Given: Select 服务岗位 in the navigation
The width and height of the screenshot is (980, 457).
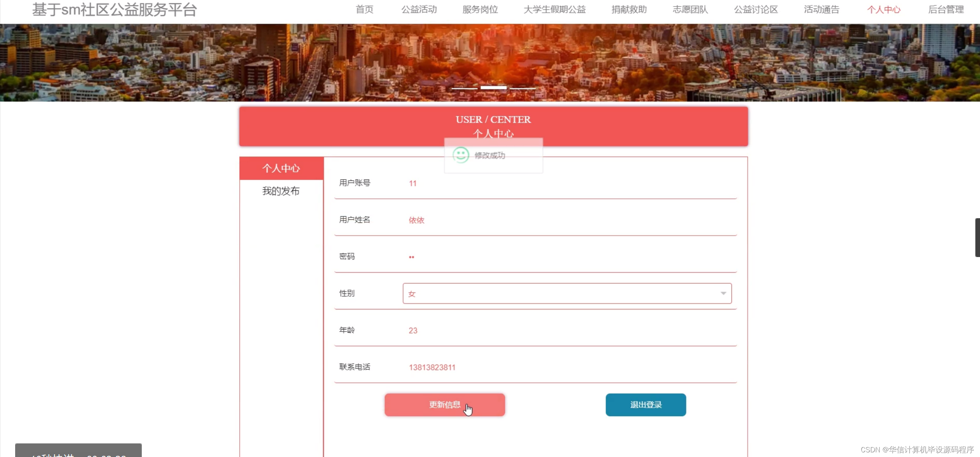Looking at the screenshot, I should coord(480,9).
